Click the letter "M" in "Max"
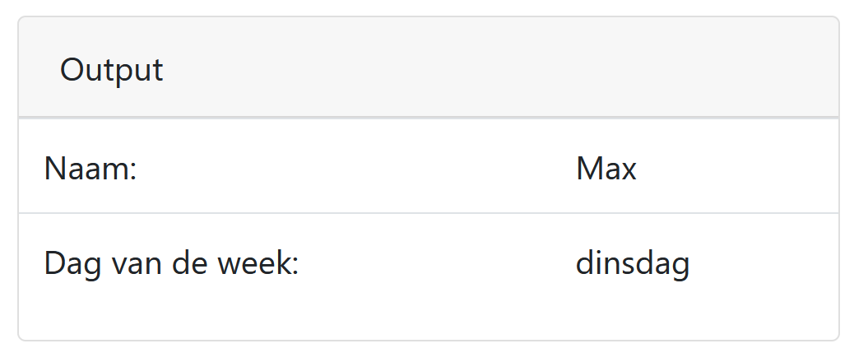Screen dimensions: 868x362 click(589, 169)
